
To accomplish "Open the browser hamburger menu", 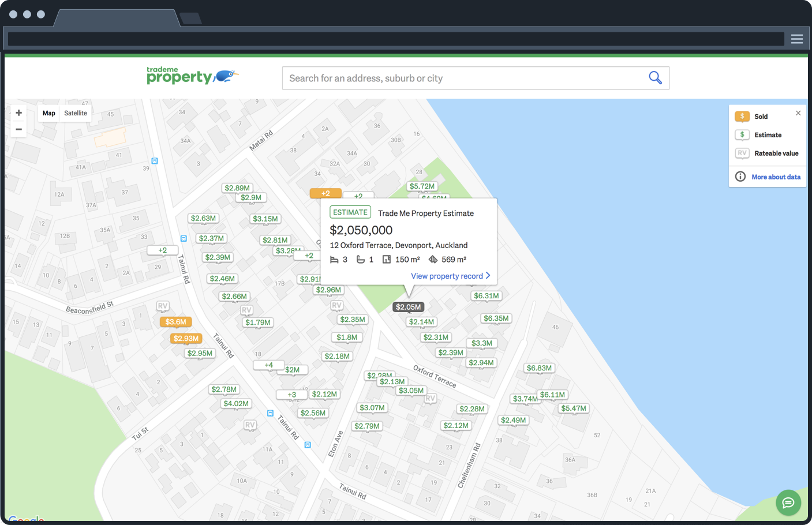I will (x=796, y=39).
